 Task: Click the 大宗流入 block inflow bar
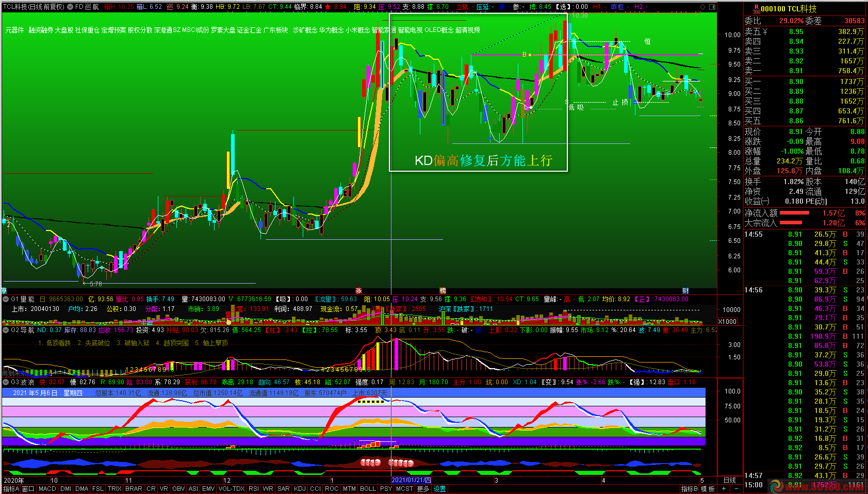791,223
